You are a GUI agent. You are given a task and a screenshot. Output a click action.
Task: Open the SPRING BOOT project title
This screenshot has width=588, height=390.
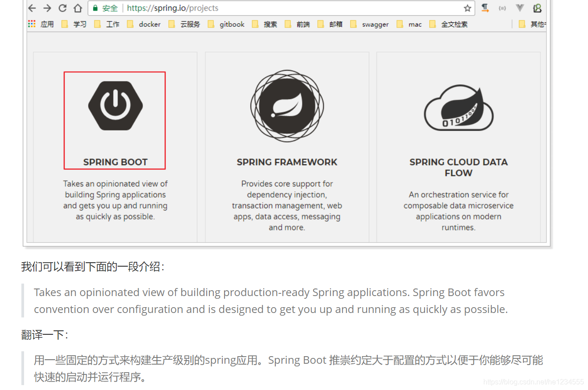[x=115, y=162]
